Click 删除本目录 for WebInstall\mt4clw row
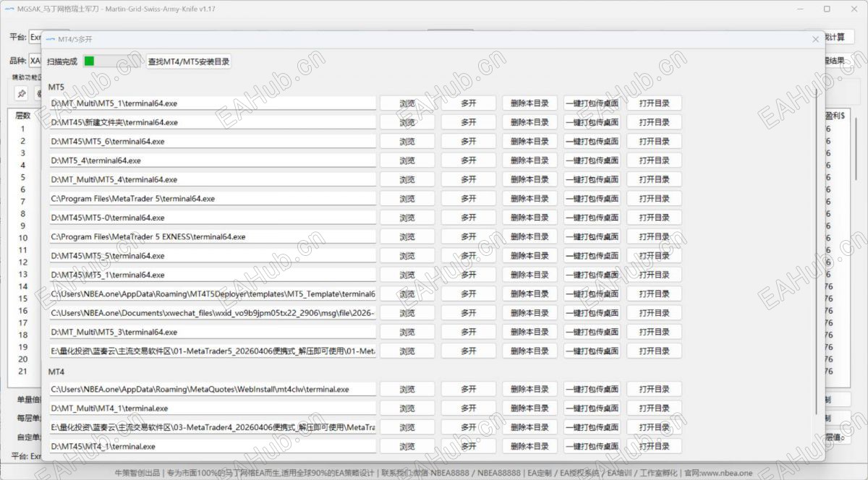The width and height of the screenshot is (868, 480). pyautogui.click(x=530, y=389)
